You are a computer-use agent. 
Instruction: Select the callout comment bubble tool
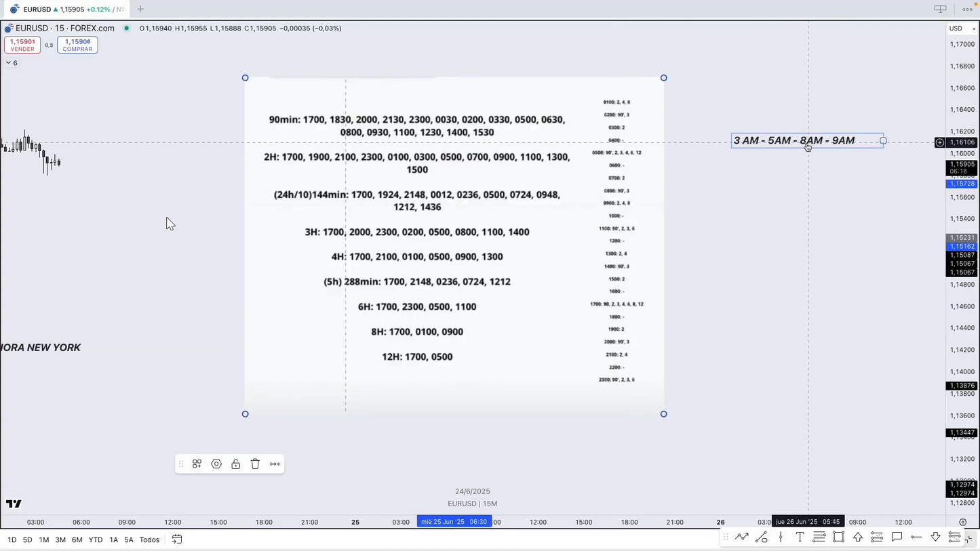pyautogui.click(x=897, y=537)
